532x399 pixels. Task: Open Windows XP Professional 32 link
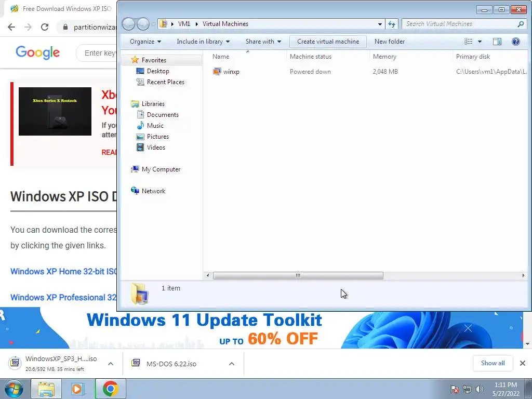(x=63, y=297)
